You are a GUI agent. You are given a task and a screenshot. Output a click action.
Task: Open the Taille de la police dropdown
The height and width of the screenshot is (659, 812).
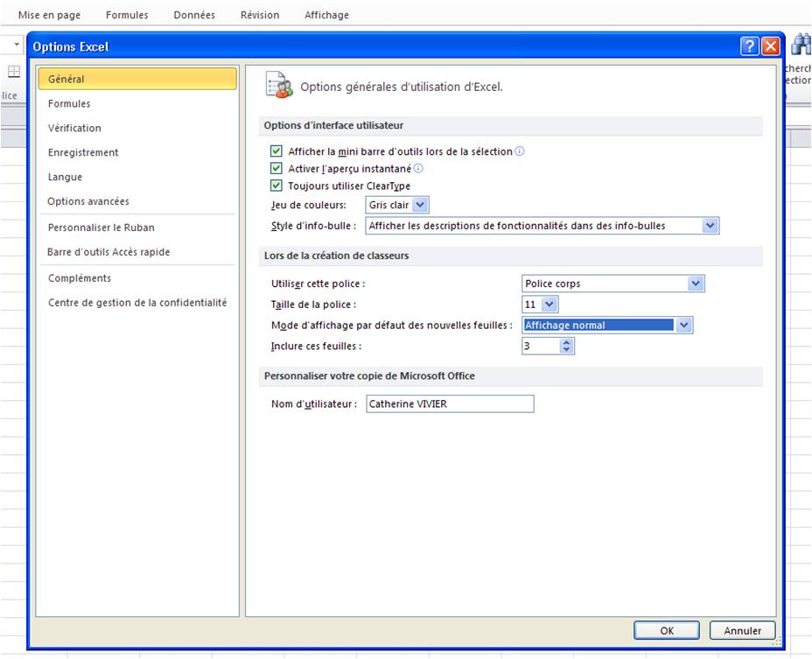click(549, 305)
